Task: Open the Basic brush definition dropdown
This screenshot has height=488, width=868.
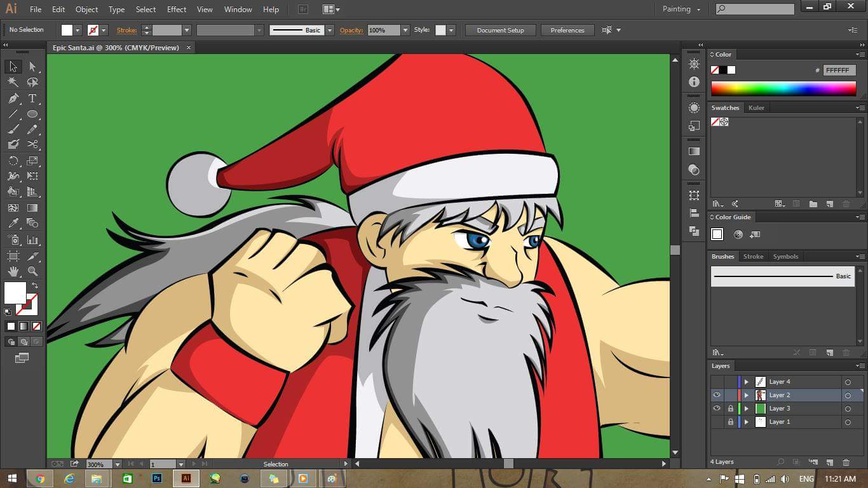Action: [330, 30]
